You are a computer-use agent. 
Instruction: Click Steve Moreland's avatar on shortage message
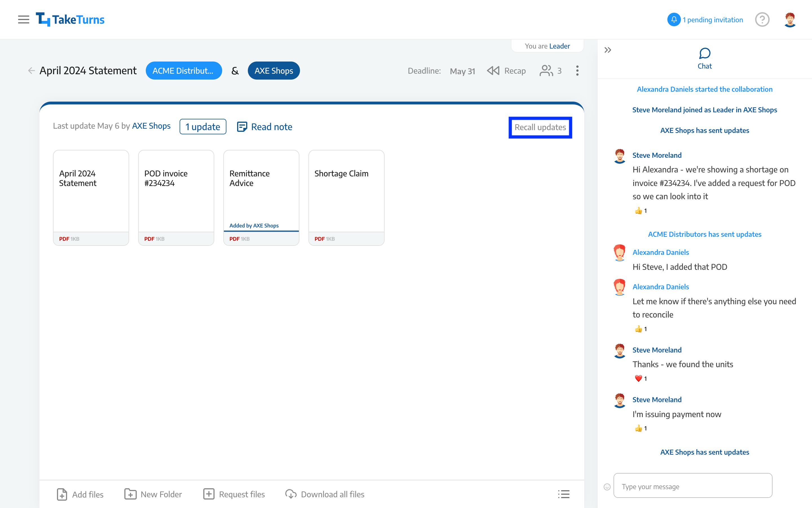pyautogui.click(x=620, y=156)
